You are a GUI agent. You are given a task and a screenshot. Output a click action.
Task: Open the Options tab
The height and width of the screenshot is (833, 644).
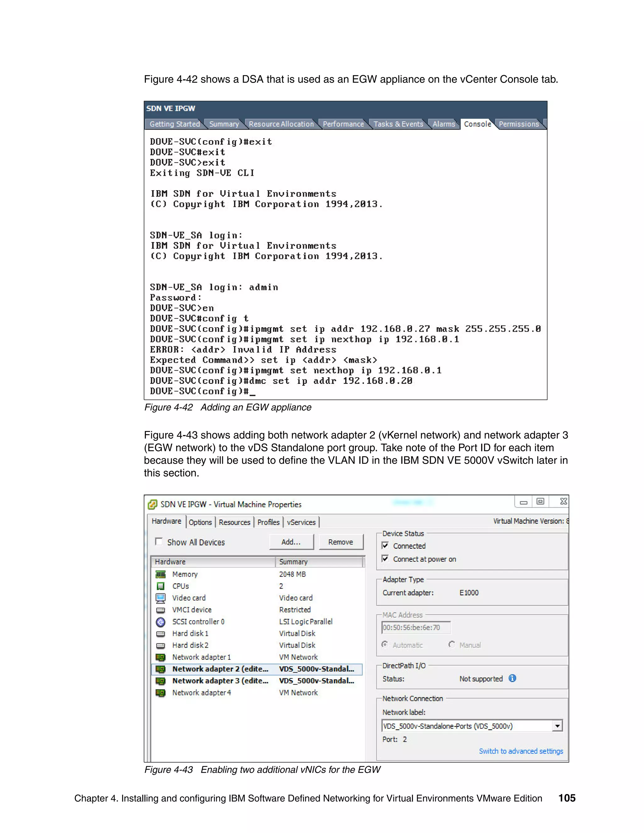(x=200, y=522)
